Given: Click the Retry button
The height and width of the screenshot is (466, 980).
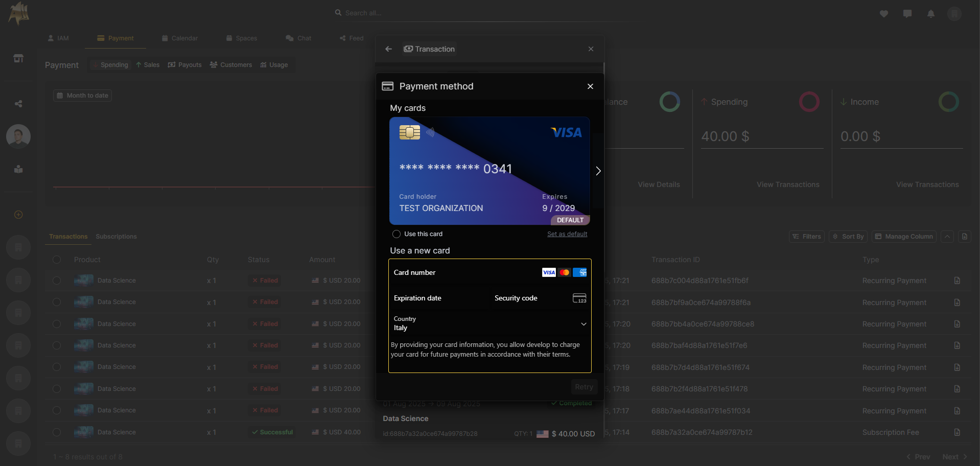Looking at the screenshot, I should (x=584, y=387).
